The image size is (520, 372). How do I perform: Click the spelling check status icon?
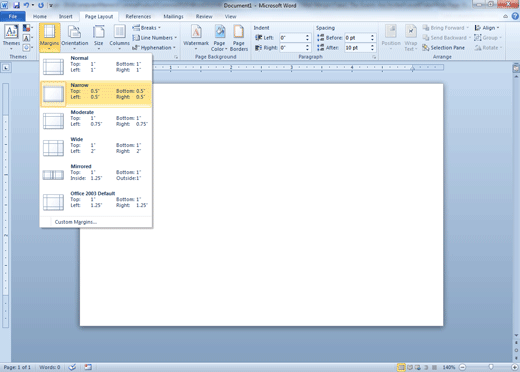point(72,367)
